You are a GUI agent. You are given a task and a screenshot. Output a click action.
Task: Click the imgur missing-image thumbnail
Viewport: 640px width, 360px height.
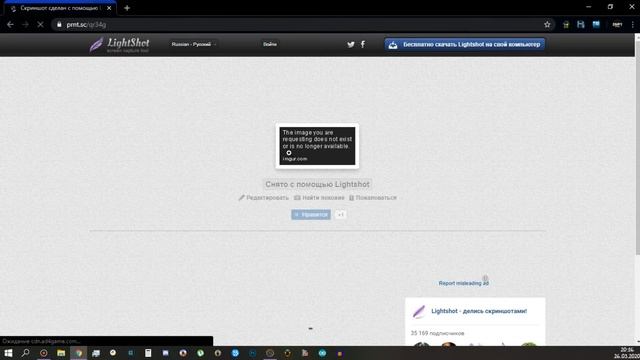[x=317, y=146]
